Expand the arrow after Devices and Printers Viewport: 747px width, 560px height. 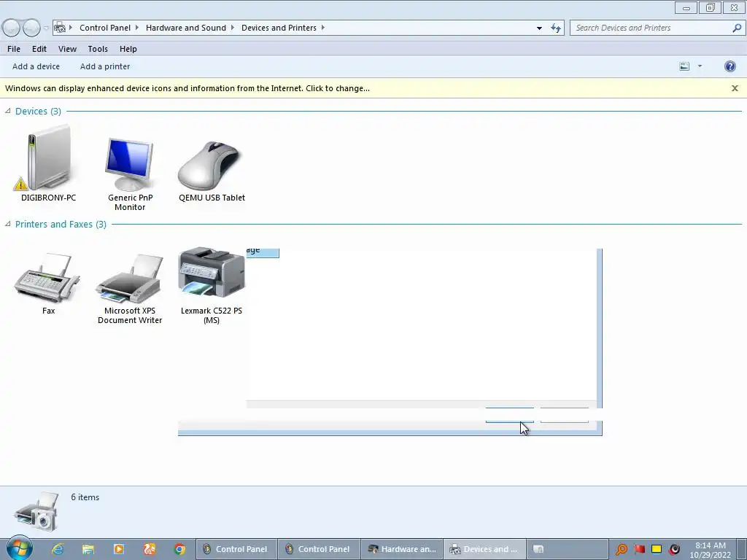(x=323, y=28)
